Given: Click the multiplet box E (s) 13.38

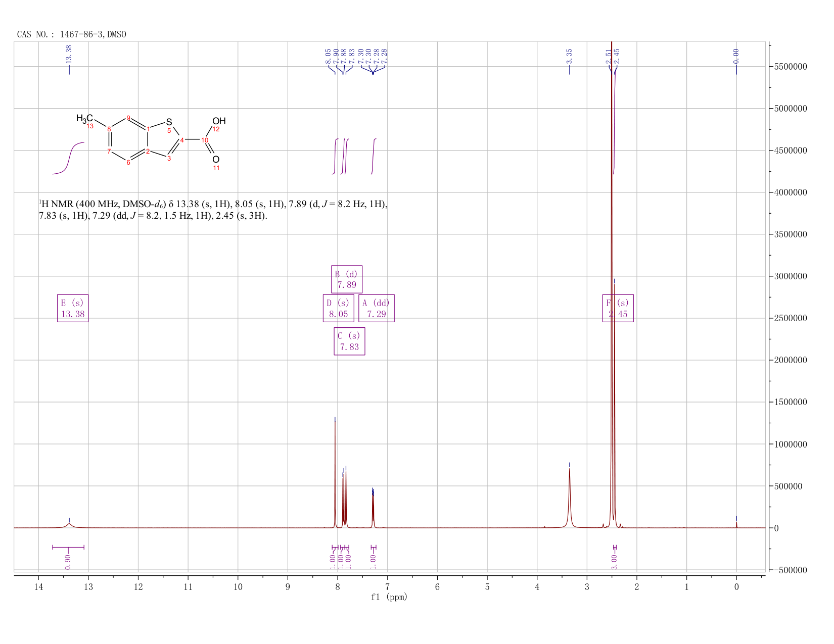Looking at the screenshot, I should pos(73,308).
